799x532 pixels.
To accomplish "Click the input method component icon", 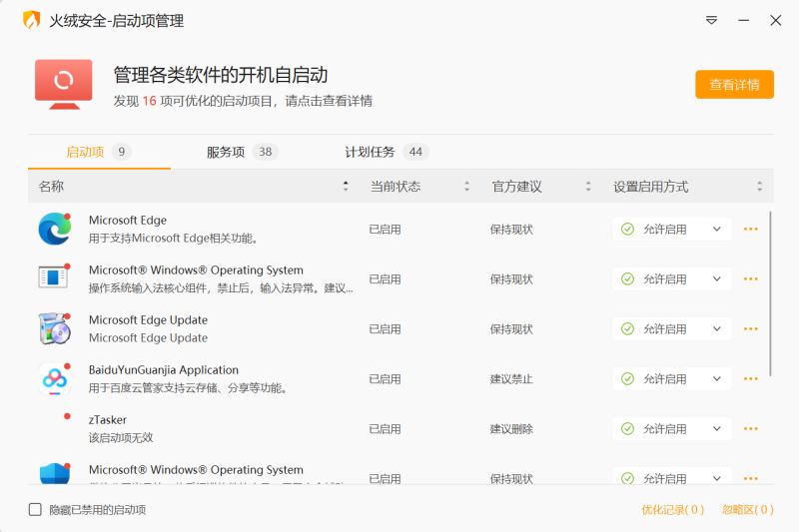I will [54, 277].
